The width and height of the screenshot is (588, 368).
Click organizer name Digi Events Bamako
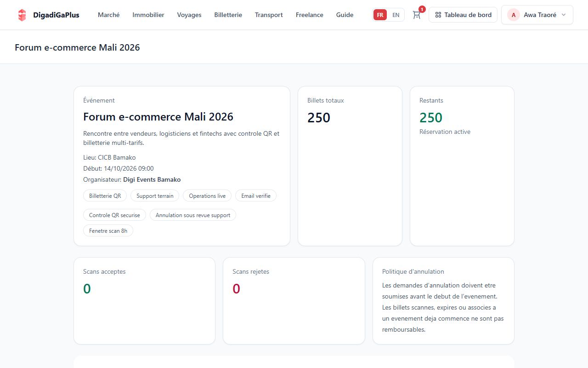[152, 179]
